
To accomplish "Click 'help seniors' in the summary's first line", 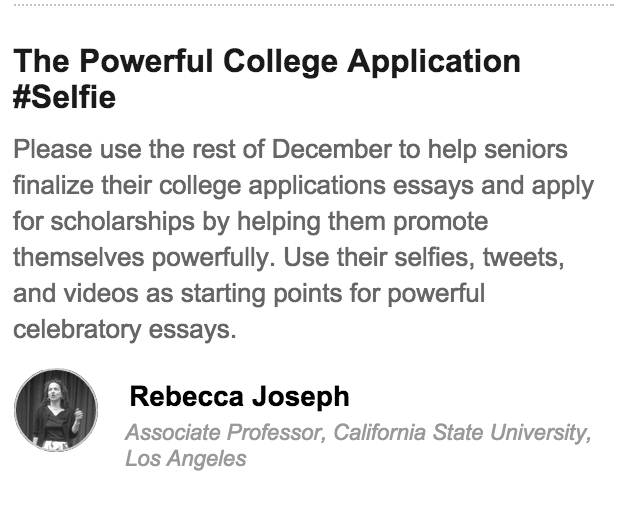I will tap(497, 150).
